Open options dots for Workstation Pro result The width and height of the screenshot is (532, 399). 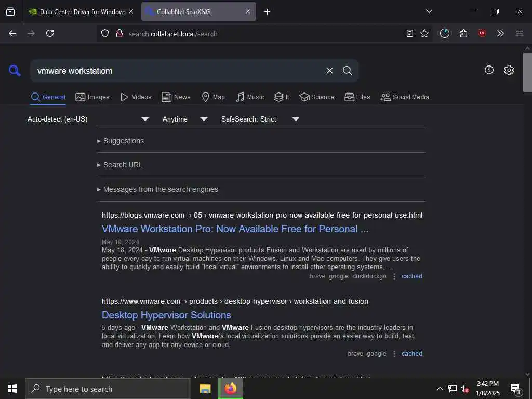394,276
